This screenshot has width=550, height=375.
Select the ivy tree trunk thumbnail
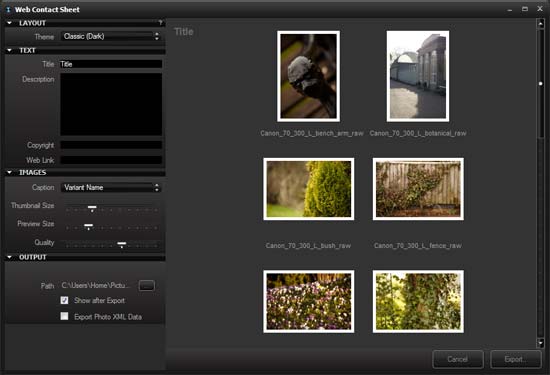418,302
